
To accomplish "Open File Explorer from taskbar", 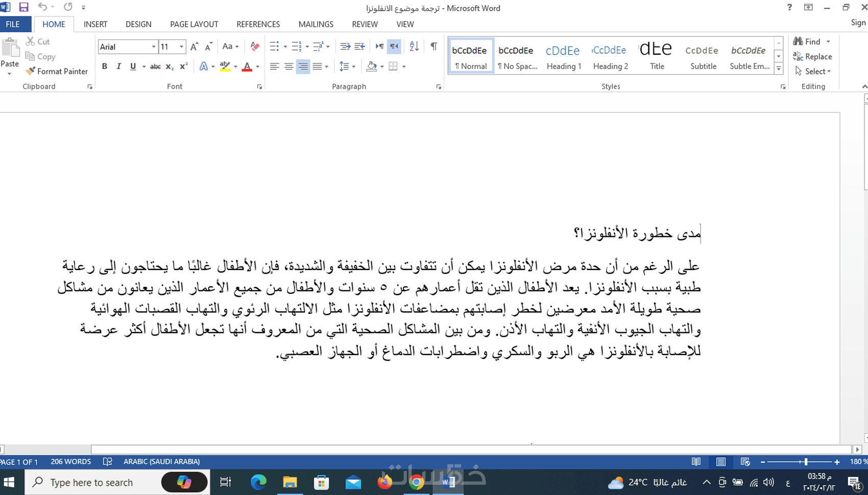I will coord(290,482).
